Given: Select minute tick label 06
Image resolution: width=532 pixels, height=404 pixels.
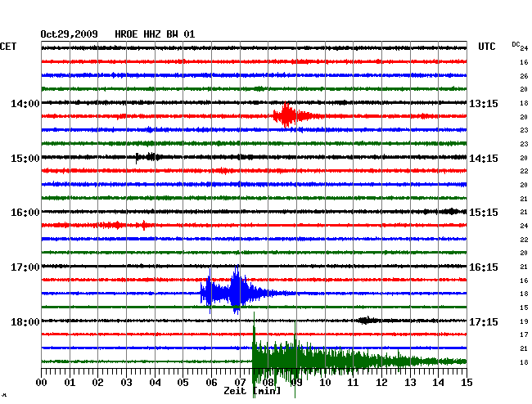Looking at the screenshot, I should coord(211,383).
